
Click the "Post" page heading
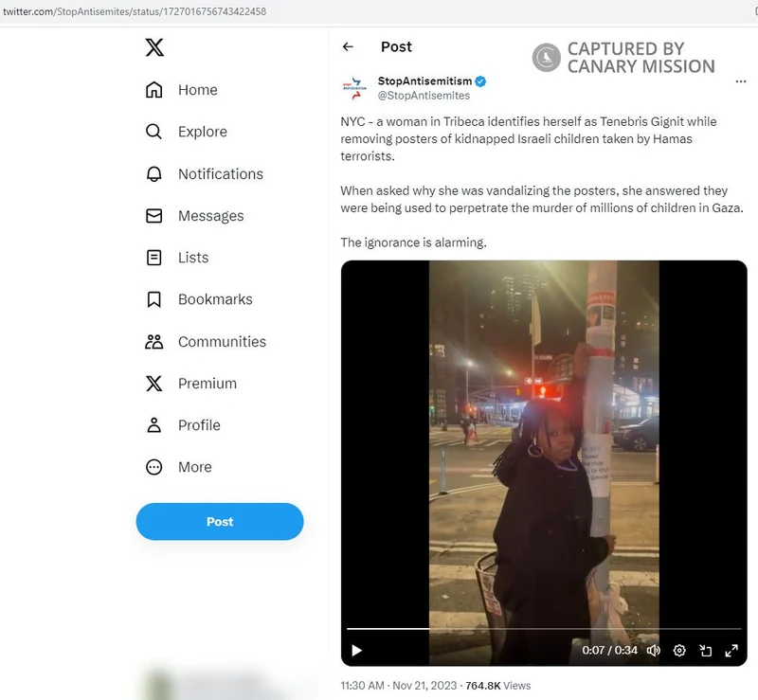pos(396,47)
